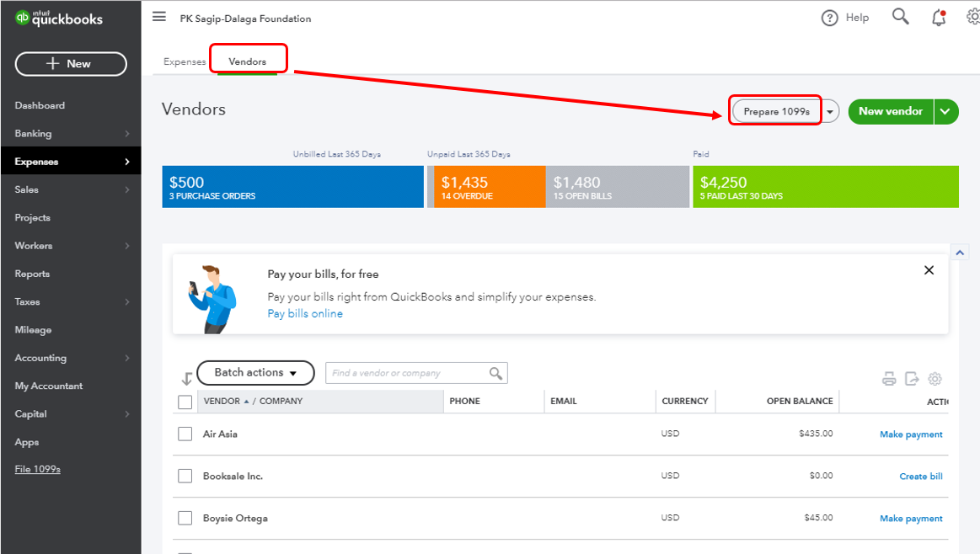The image size is (980, 554).
Task: Open the settings gear at top right
Action: click(973, 17)
